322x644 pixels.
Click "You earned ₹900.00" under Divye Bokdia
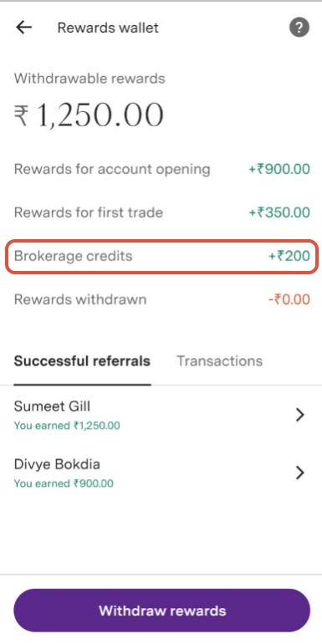64,483
